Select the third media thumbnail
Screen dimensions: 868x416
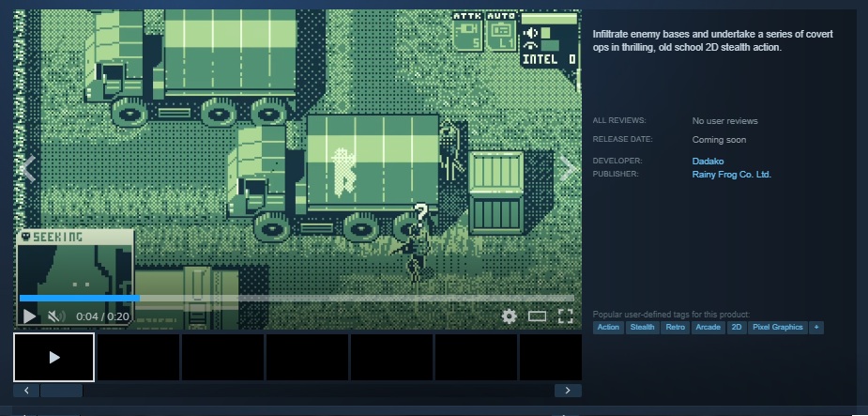click(x=222, y=357)
